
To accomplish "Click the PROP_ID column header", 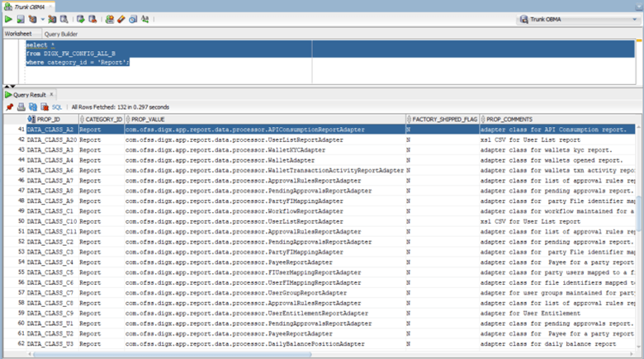I will pos(53,119).
